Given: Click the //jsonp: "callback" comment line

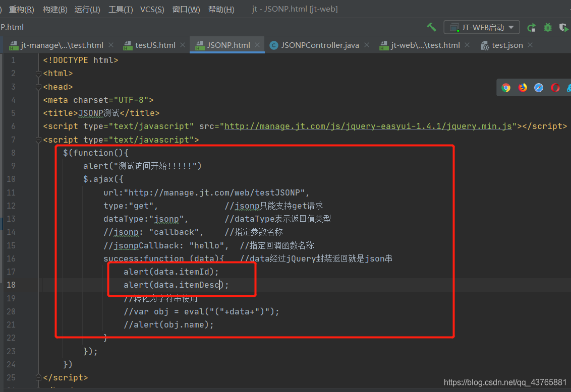Looking at the screenshot, I should point(153,232).
